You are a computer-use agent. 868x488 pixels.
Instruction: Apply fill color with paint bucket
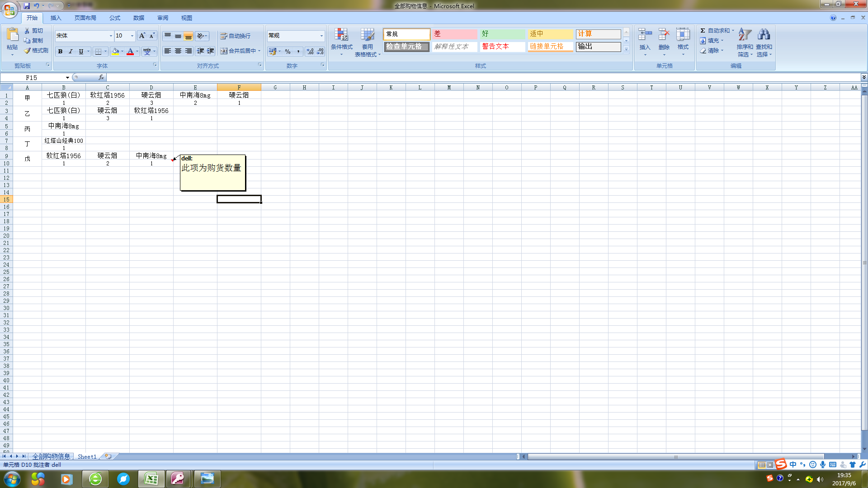116,52
